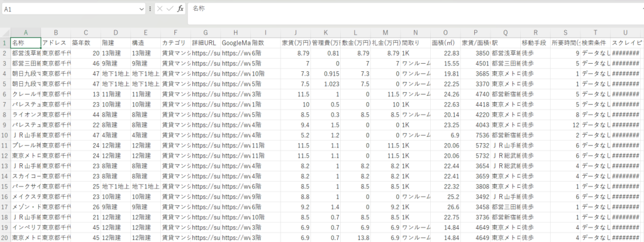
Task: Click area 19.81 in row 4
Action: click(x=446, y=74)
